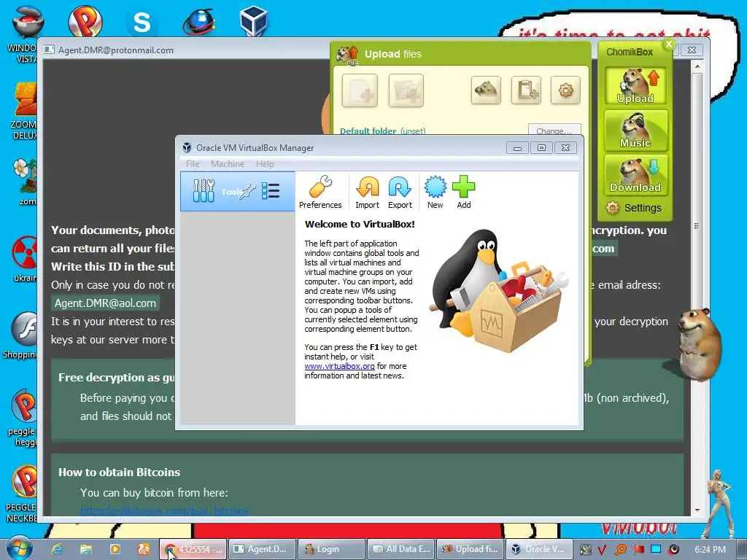
Task: Minimize the Oracle VM VirtualBox Manager window
Action: click(x=517, y=147)
